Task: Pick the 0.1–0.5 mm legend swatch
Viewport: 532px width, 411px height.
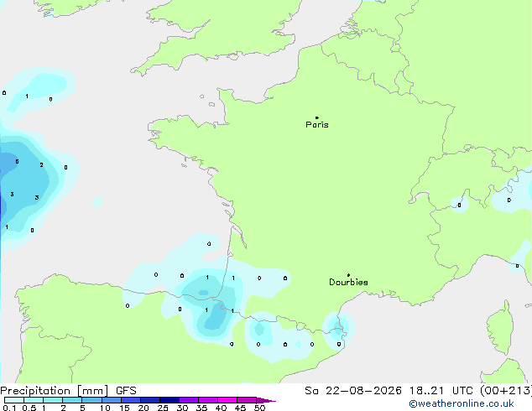Action: [14, 400]
